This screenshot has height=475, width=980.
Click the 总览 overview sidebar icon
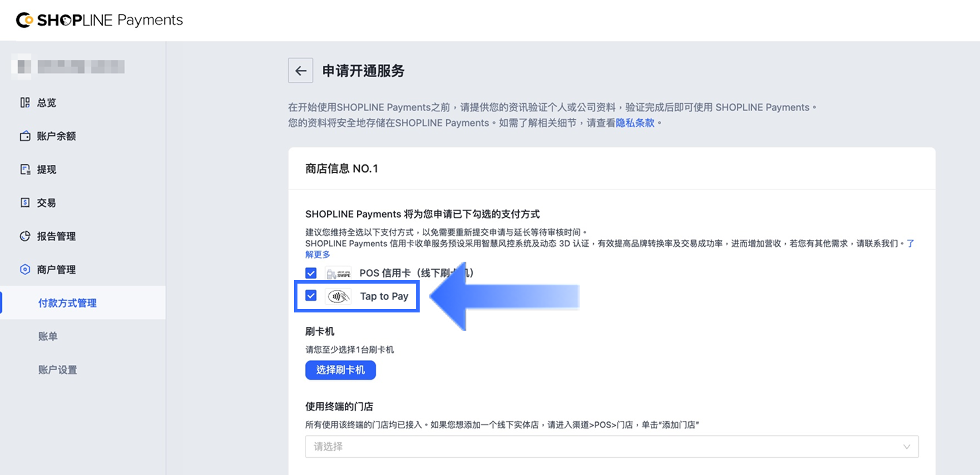coord(25,103)
